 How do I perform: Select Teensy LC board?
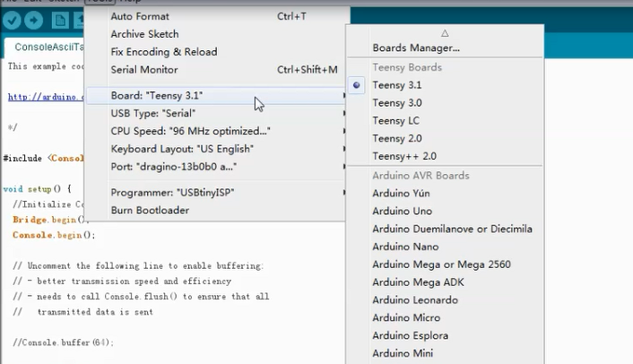[445, 121]
